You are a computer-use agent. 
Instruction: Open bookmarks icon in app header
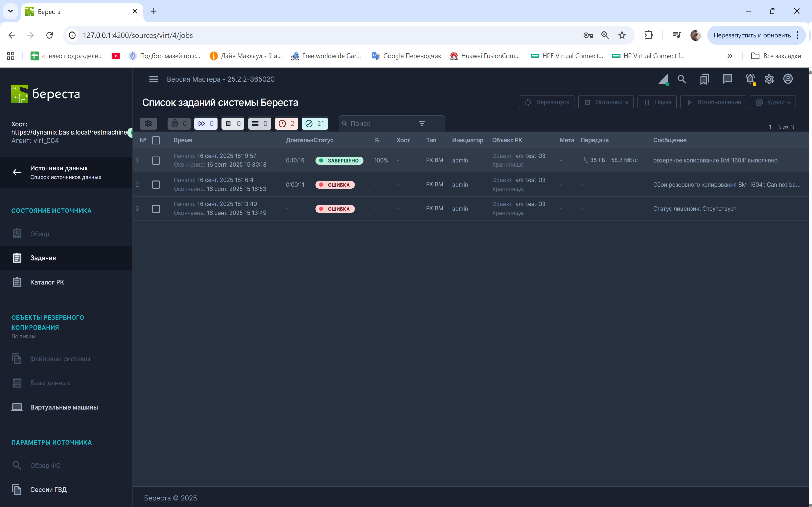click(704, 79)
